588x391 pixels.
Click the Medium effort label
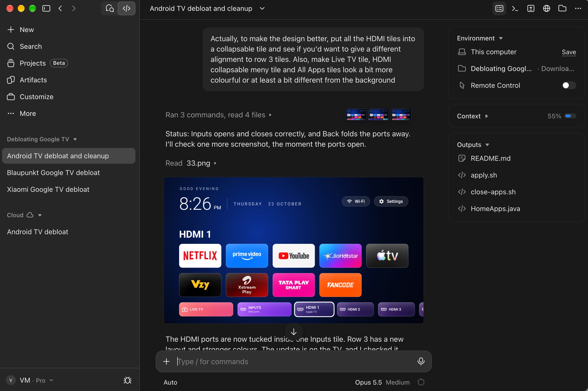tap(397, 382)
